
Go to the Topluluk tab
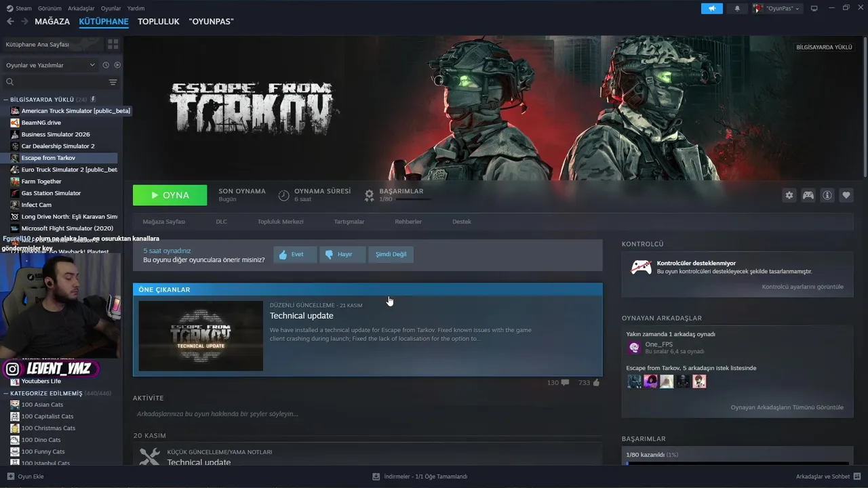[x=159, y=22]
